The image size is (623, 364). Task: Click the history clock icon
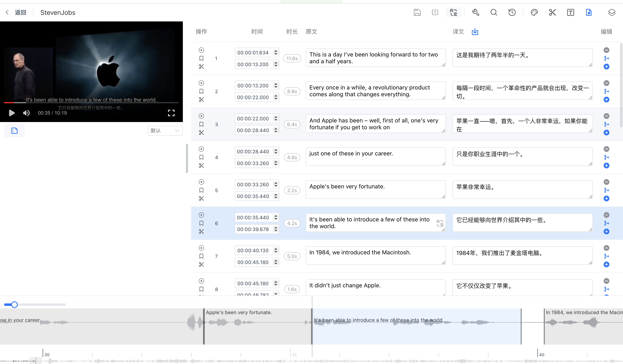pos(512,12)
